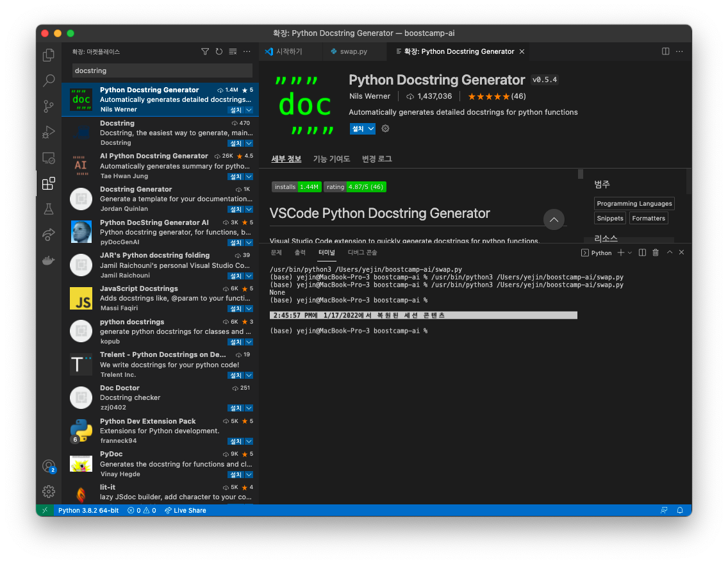Click the feedback icon in status bar
The width and height of the screenshot is (728, 564).
pyautogui.click(x=665, y=510)
